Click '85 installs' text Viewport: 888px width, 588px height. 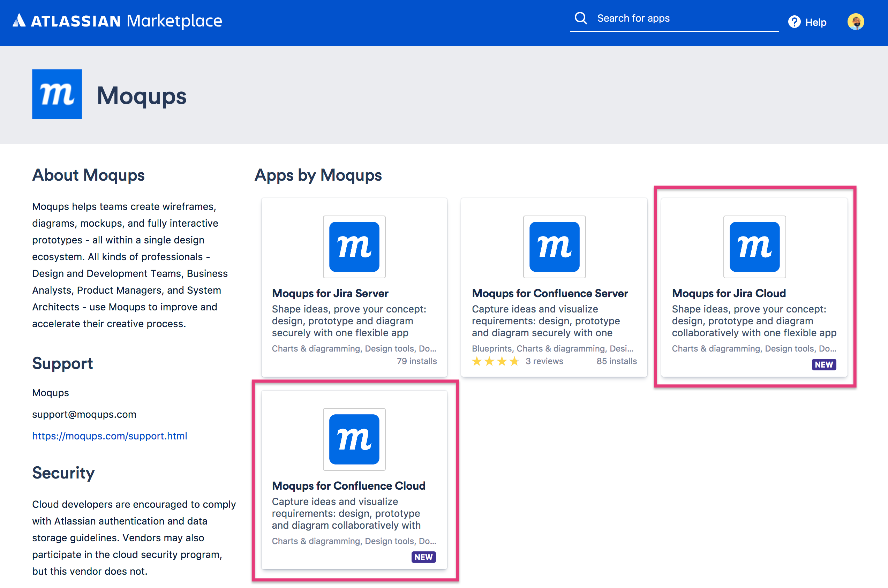point(617,361)
